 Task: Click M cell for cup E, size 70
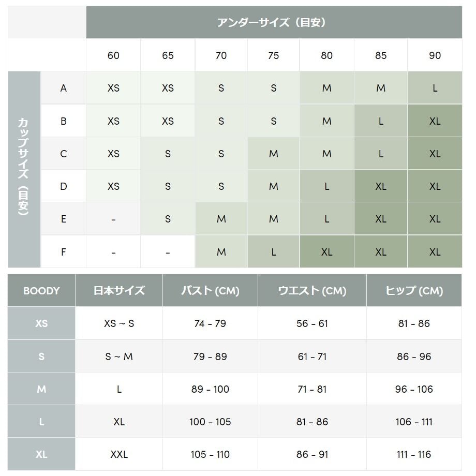click(x=221, y=219)
